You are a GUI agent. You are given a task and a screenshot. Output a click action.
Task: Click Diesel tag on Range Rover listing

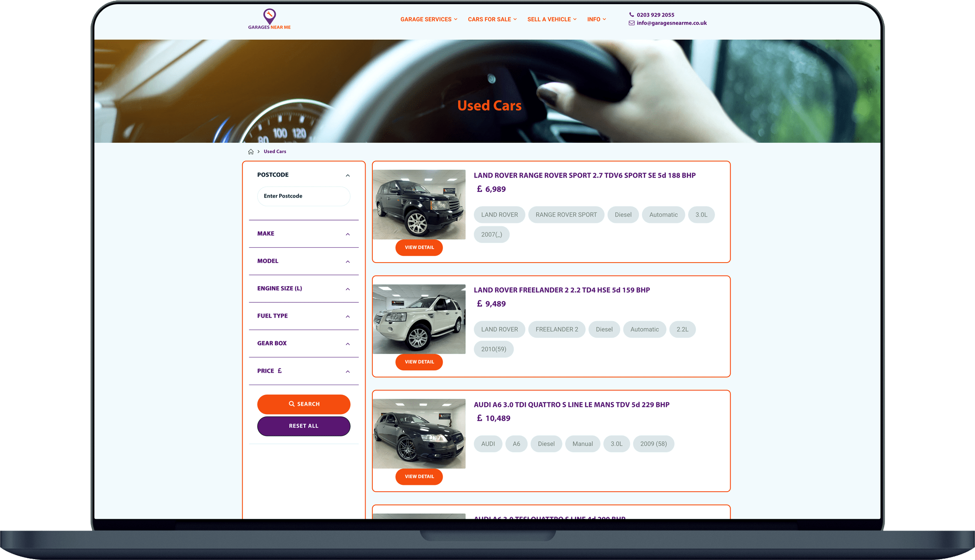click(623, 215)
